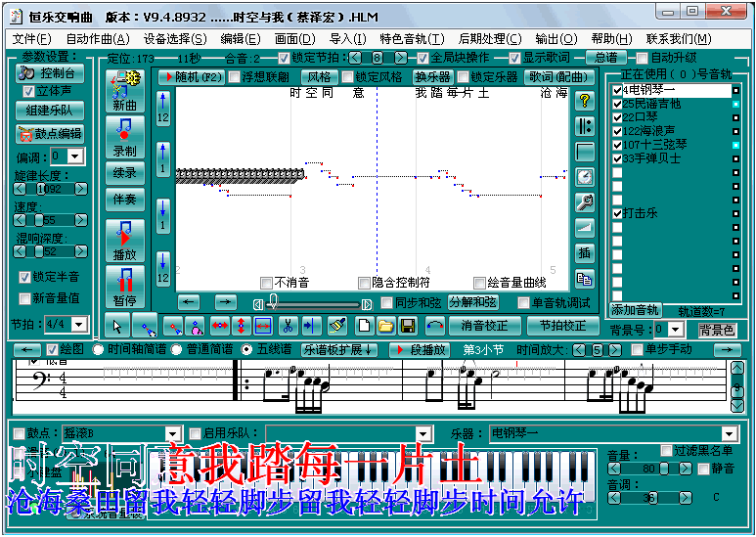
Task: Click the wrench settings icon
Action: [585, 201]
